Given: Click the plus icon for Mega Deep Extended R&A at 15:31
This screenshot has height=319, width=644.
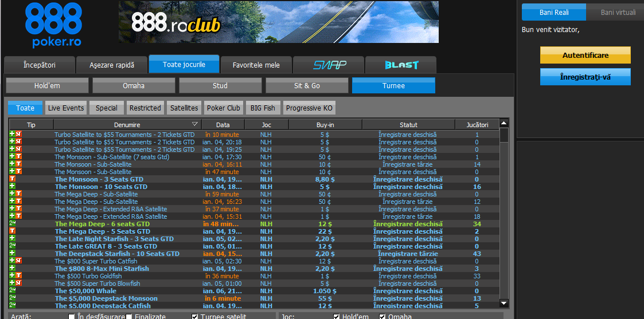Looking at the screenshot, I should tap(12, 216).
